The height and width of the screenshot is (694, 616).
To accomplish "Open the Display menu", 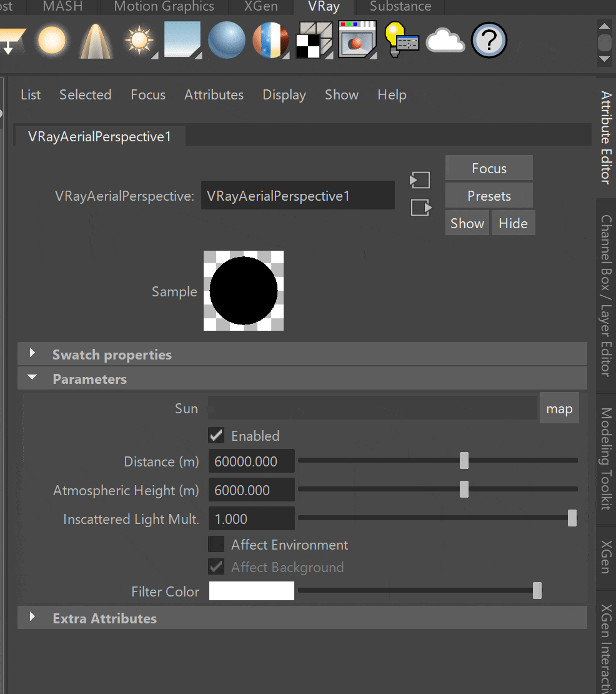I will 284,94.
